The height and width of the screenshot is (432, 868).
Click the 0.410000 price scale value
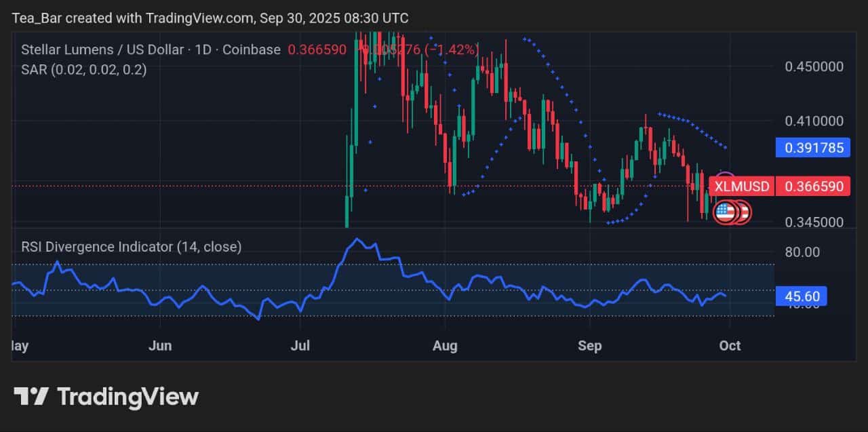pyautogui.click(x=814, y=121)
